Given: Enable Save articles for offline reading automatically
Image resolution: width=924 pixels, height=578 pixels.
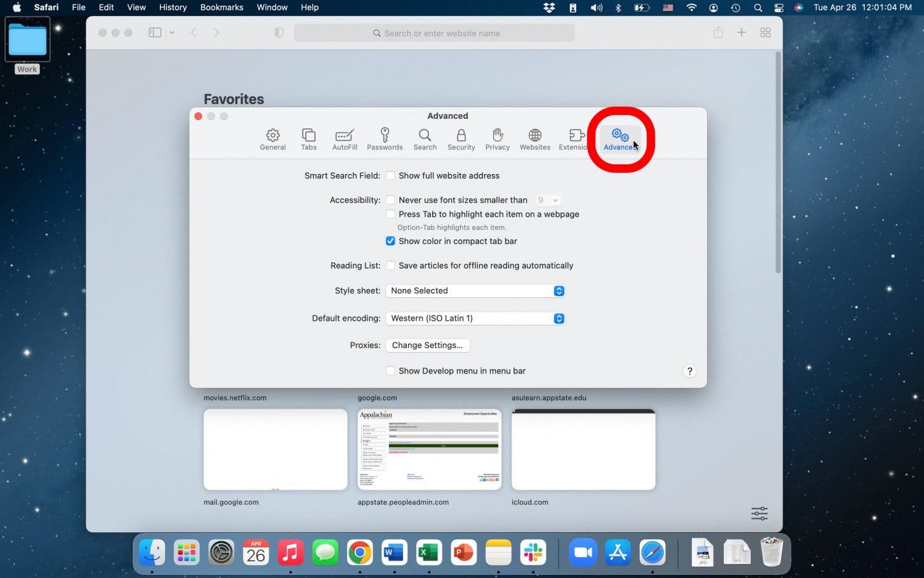Looking at the screenshot, I should tap(390, 265).
